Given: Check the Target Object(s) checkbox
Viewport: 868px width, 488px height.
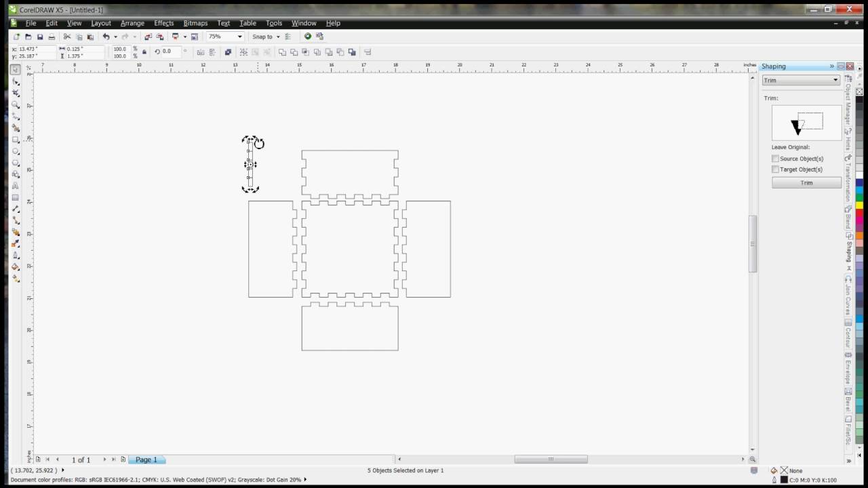Looking at the screenshot, I should click(775, 169).
